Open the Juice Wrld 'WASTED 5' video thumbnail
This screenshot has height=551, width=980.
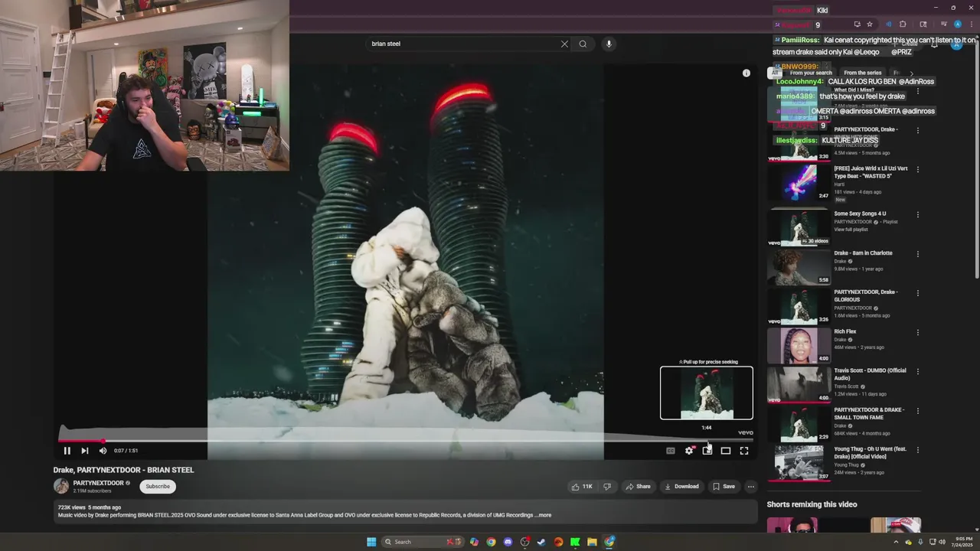click(799, 183)
